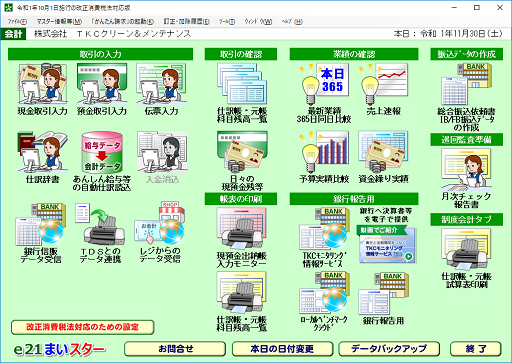Screen dimensions: 512x363
Task: Open 資金繰り実績 icon
Action: [x=383, y=157]
